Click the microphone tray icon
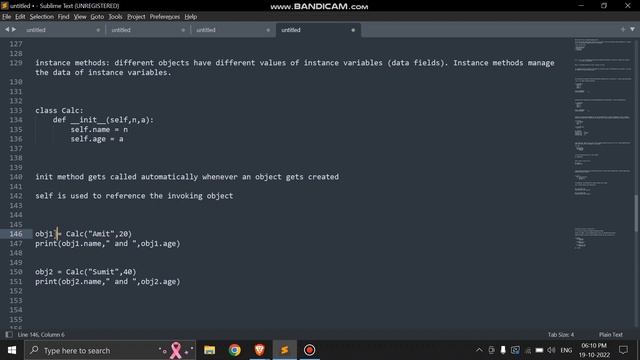Screen dimensions: 640x360 tap(503, 350)
